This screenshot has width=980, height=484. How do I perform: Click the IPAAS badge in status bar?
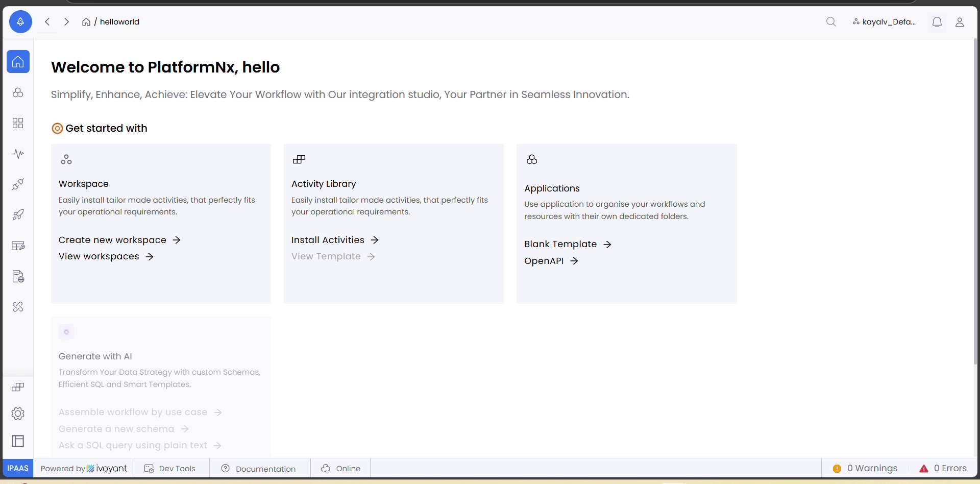(x=18, y=468)
